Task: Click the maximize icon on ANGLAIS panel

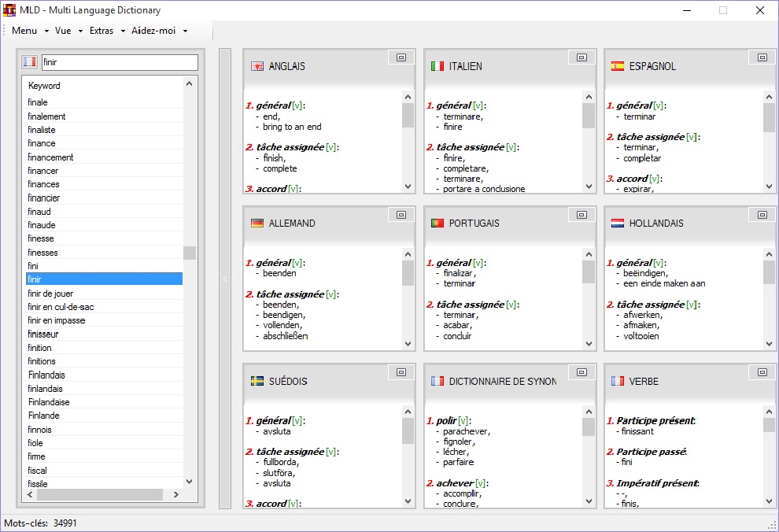Action: pyautogui.click(x=401, y=57)
